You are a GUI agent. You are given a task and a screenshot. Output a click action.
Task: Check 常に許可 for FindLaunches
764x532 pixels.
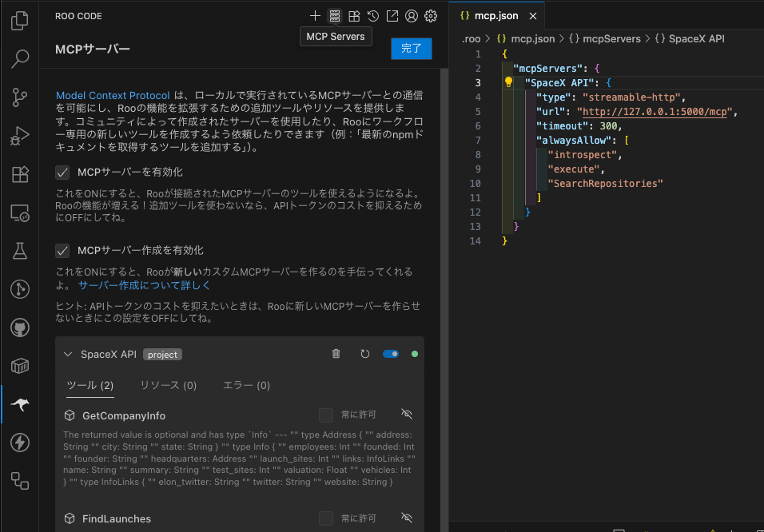[x=326, y=518]
